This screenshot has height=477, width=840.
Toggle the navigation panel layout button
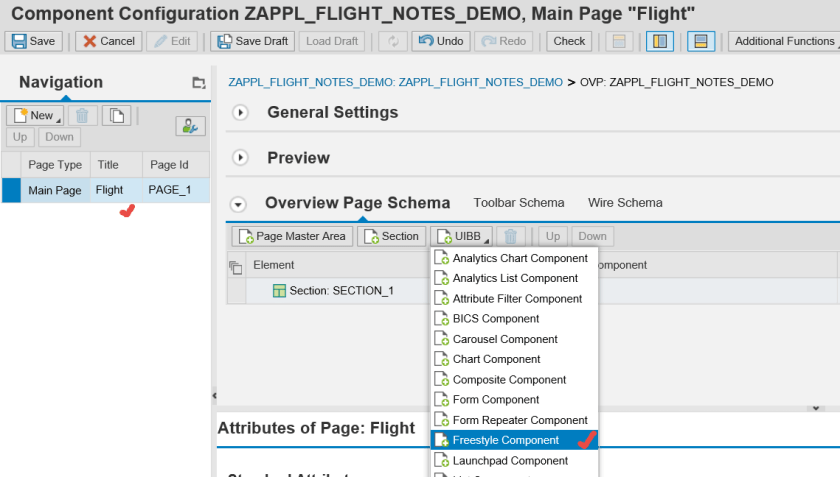pyautogui.click(x=660, y=41)
